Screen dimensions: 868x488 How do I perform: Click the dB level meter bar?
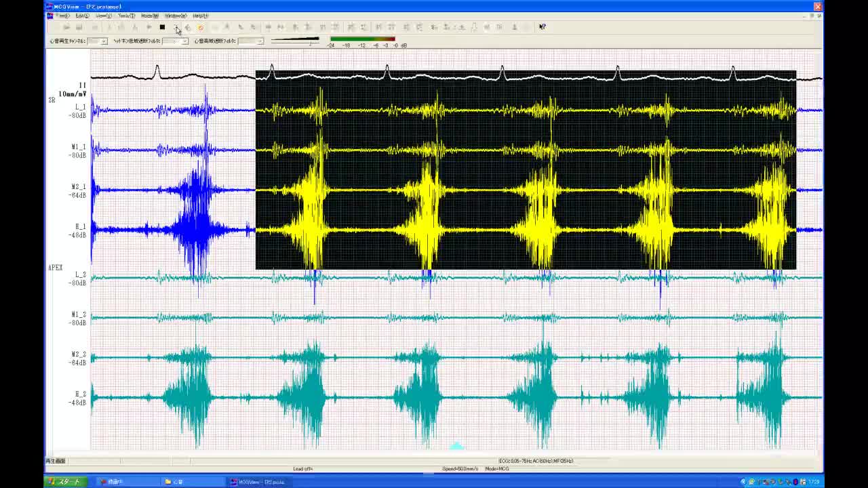coord(362,39)
